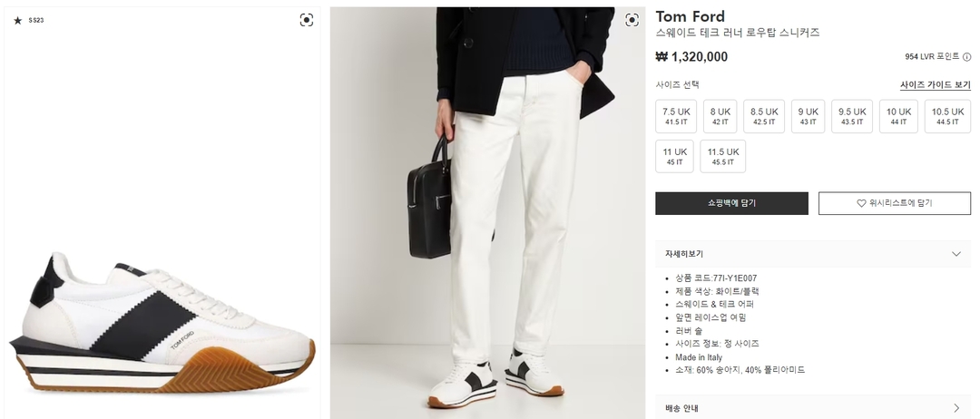Open the 사이즈 가이드 보기 size guide link
Viewport: 980px width, 419px height.
935,84
